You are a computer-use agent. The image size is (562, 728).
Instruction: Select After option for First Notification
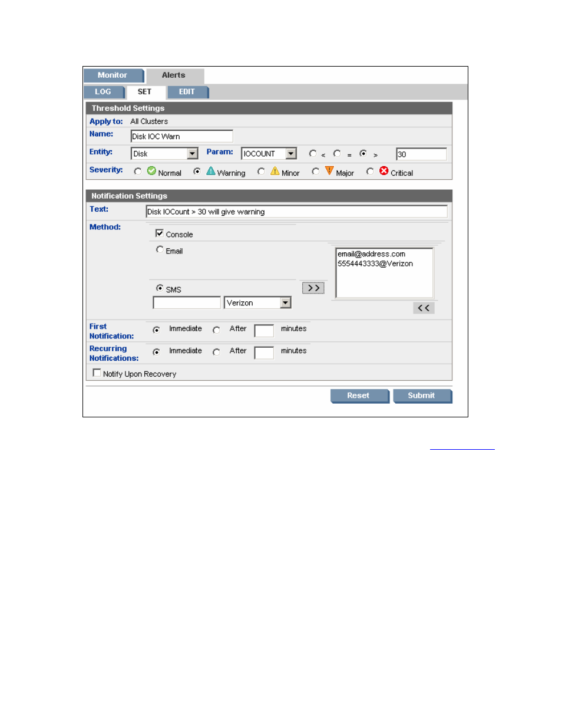(x=216, y=330)
